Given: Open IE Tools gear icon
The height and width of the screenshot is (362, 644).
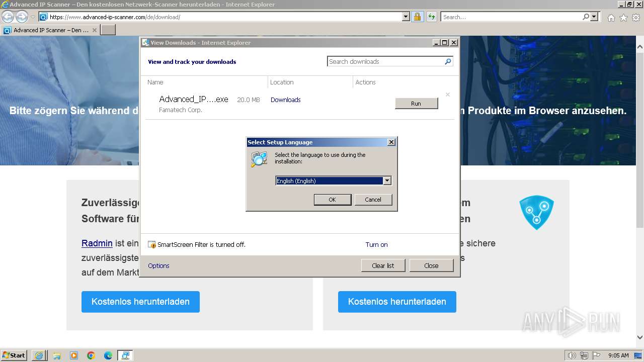Looking at the screenshot, I should coord(636,18).
